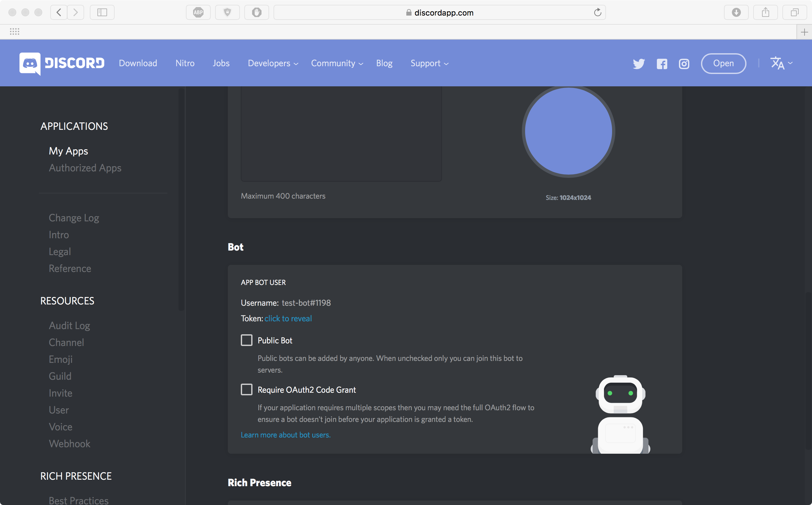Image resolution: width=812 pixels, height=505 pixels.
Task: Click the Discord logo
Action: click(62, 64)
